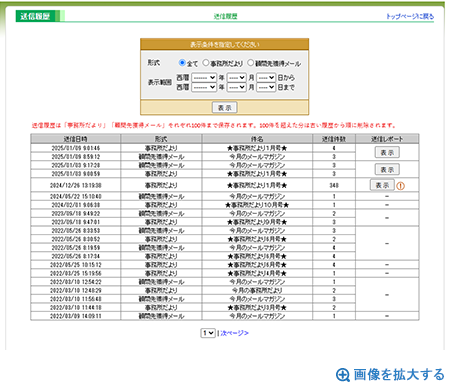Viewport: 450px width, 386px height.
Task: Click the subject in the 2024/12/26 row
Action: 257,185
